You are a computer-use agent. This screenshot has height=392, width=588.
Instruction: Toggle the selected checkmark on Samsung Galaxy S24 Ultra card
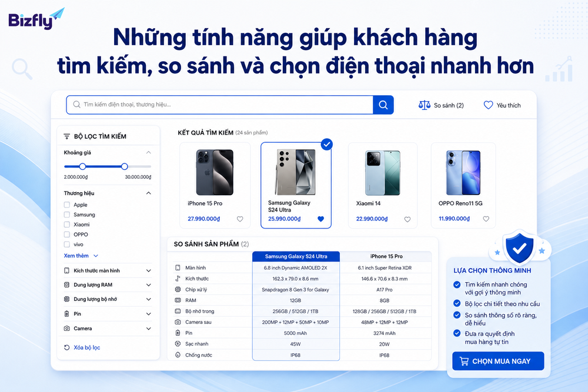[x=326, y=145]
